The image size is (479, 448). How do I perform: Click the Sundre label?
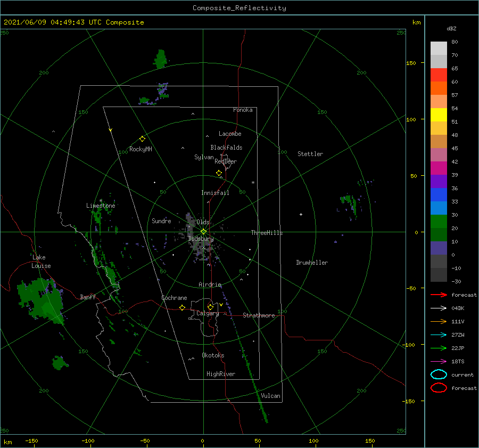pyautogui.click(x=161, y=221)
